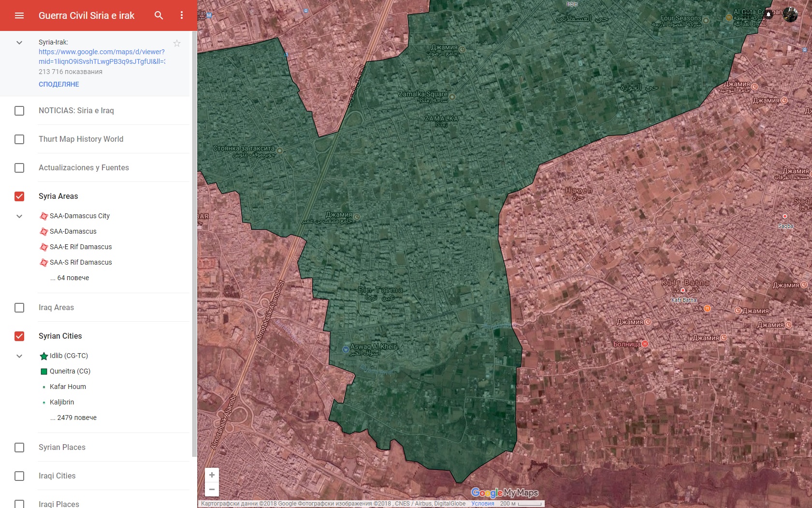Click the account profile avatar

790,15
